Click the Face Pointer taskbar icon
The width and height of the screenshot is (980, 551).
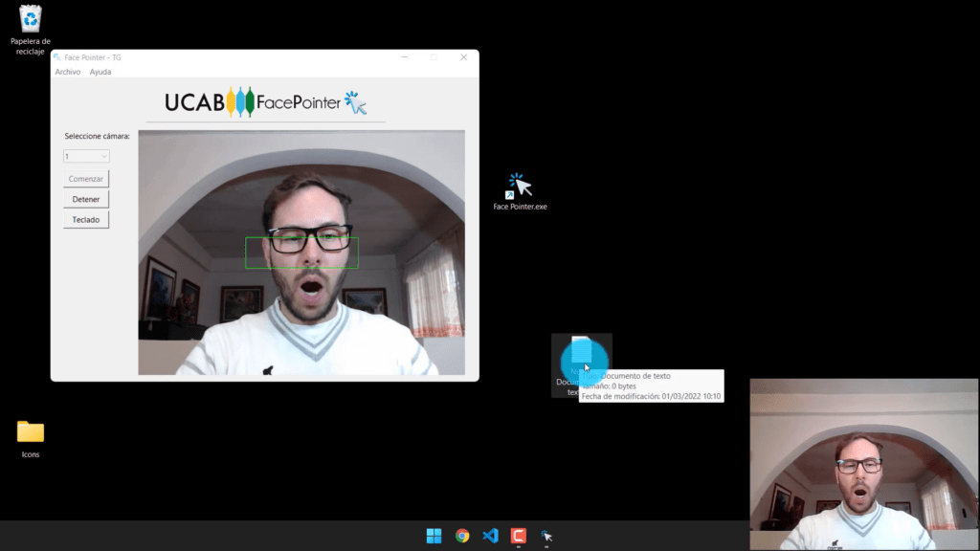pos(546,536)
